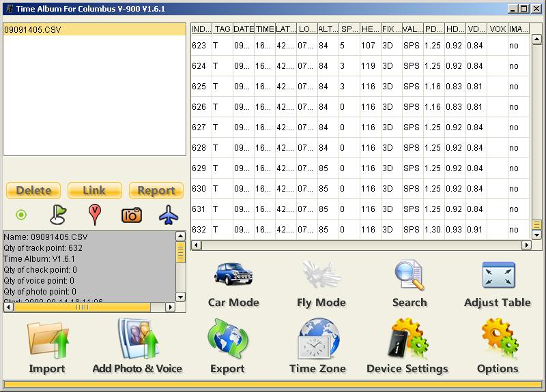Click the DATE column header
This screenshot has width=546, height=392.
[x=244, y=29]
